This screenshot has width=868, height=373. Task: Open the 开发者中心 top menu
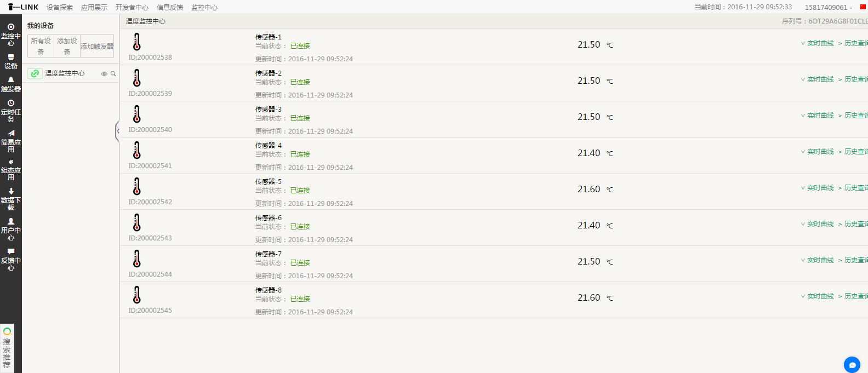[x=132, y=8]
